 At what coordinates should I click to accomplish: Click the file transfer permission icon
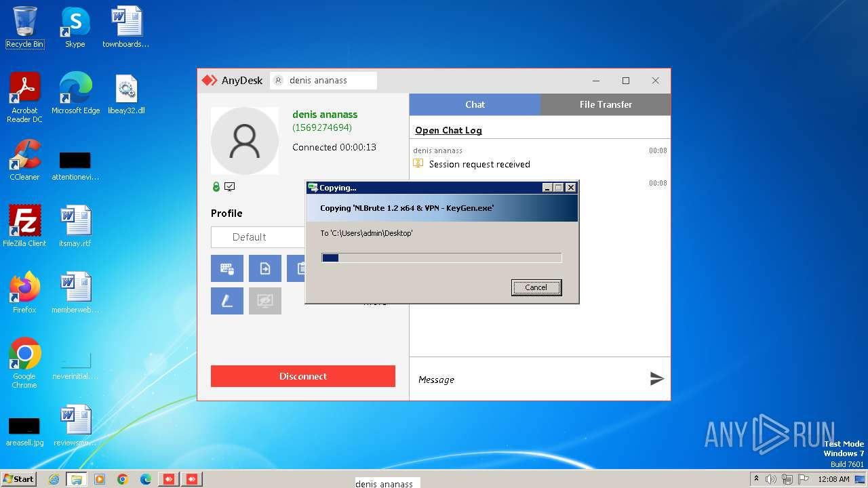click(265, 268)
